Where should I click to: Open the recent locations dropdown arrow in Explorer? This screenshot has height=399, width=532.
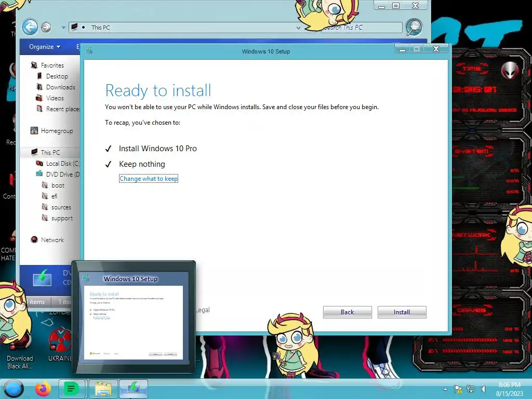point(63,28)
